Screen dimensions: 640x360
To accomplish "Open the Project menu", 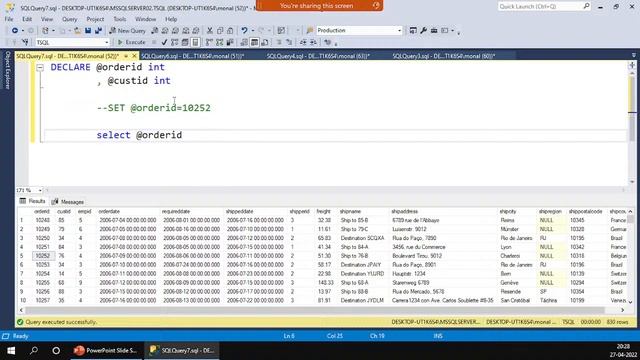I will pos(95,19).
